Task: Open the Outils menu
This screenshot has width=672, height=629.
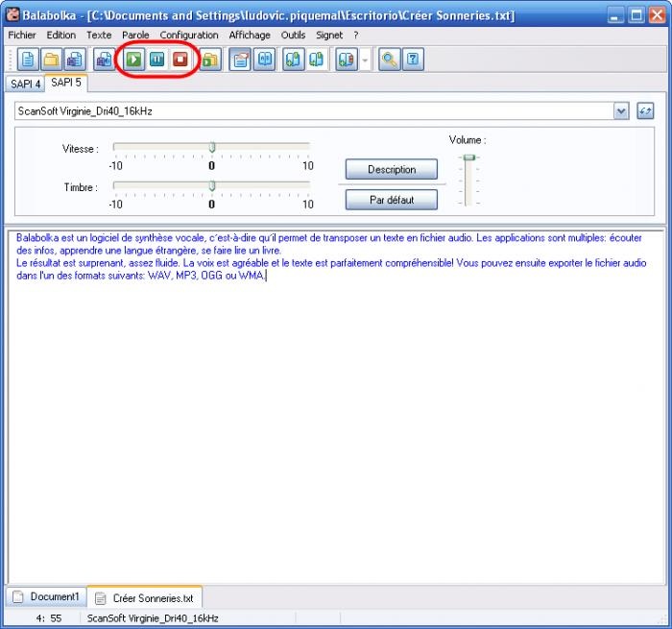Action: click(293, 36)
